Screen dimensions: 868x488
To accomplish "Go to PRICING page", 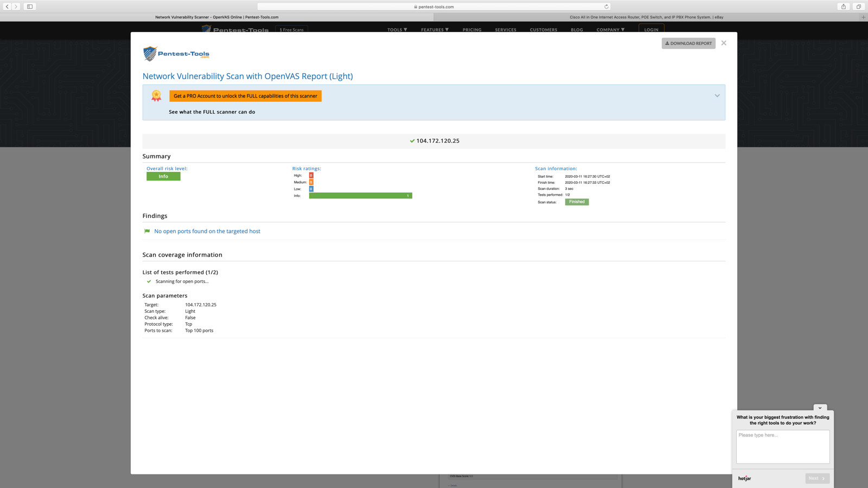I will tap(472, 30).
